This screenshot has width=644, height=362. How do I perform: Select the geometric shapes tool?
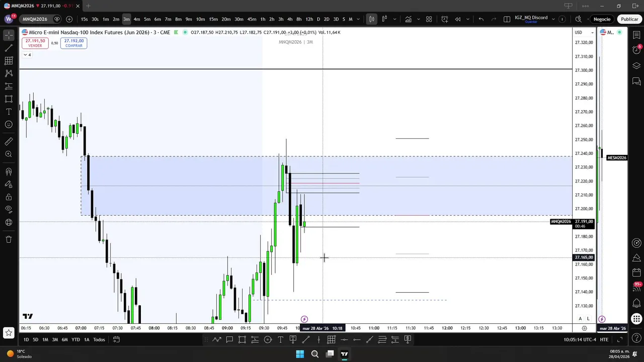pyautogui.click(x=9, y=99)
